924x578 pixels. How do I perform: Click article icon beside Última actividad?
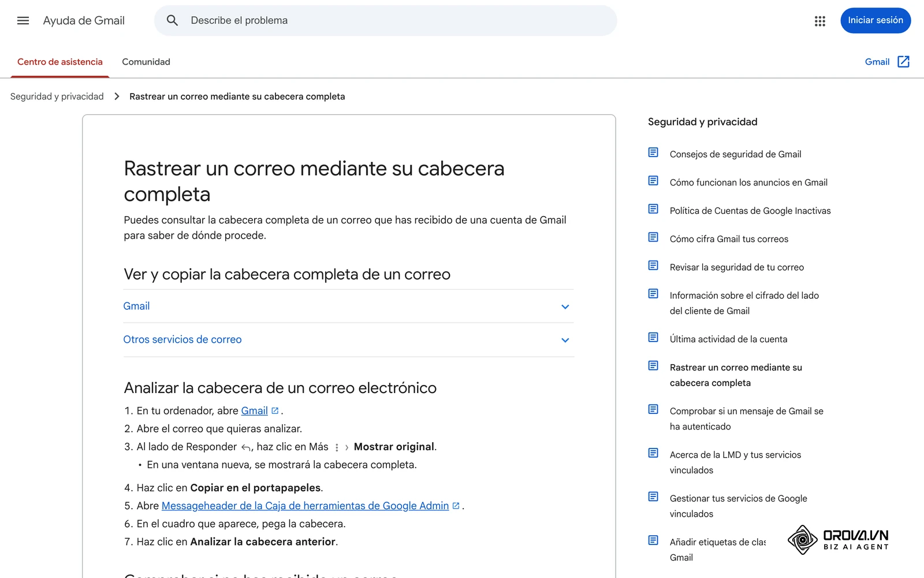coord(653,338)
